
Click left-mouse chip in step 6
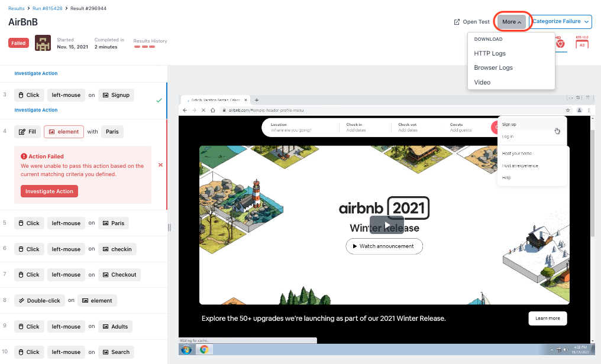click(x=66, y=249)
